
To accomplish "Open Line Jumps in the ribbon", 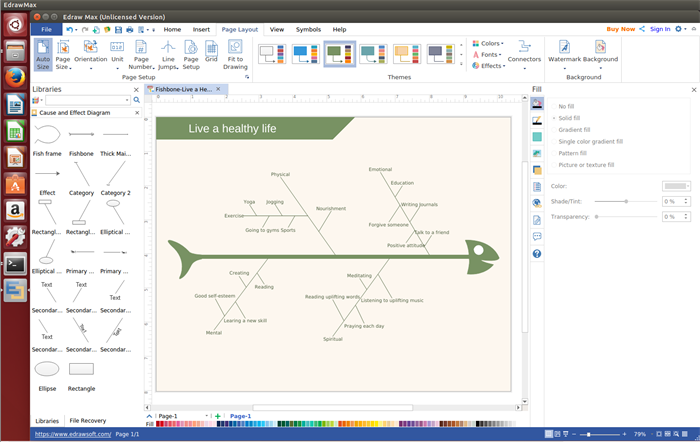I will coord(168,54).
